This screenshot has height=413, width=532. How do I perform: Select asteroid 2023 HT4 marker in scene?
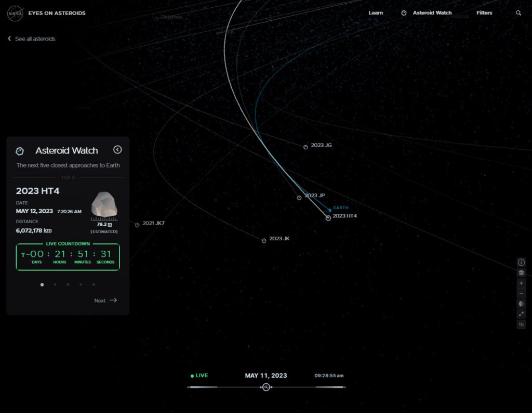coord(328,218)
